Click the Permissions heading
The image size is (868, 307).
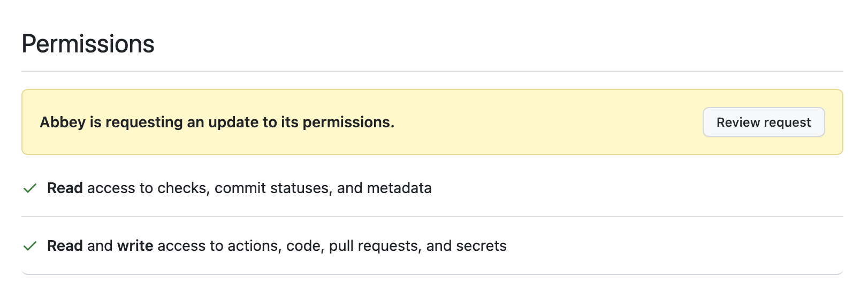point(88,44)
